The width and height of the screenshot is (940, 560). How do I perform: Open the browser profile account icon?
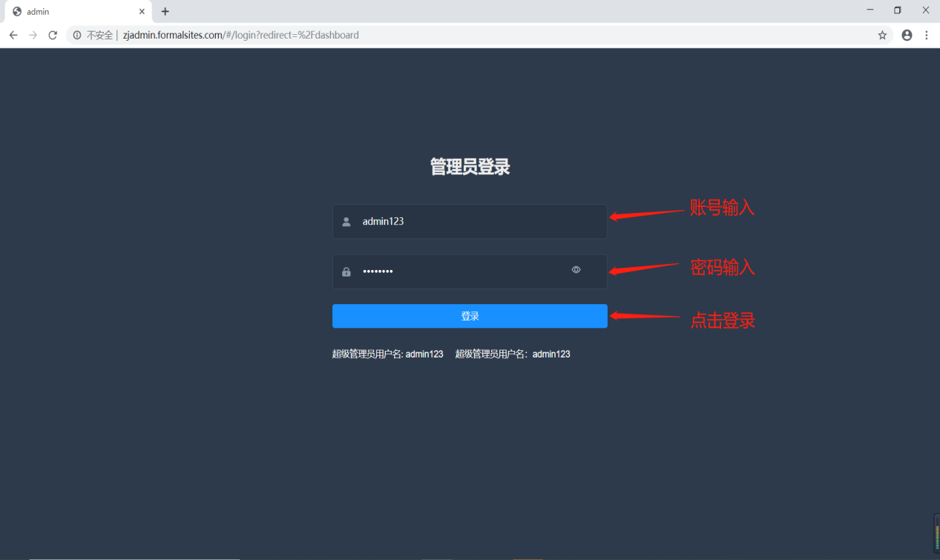[x=907, y=35]
